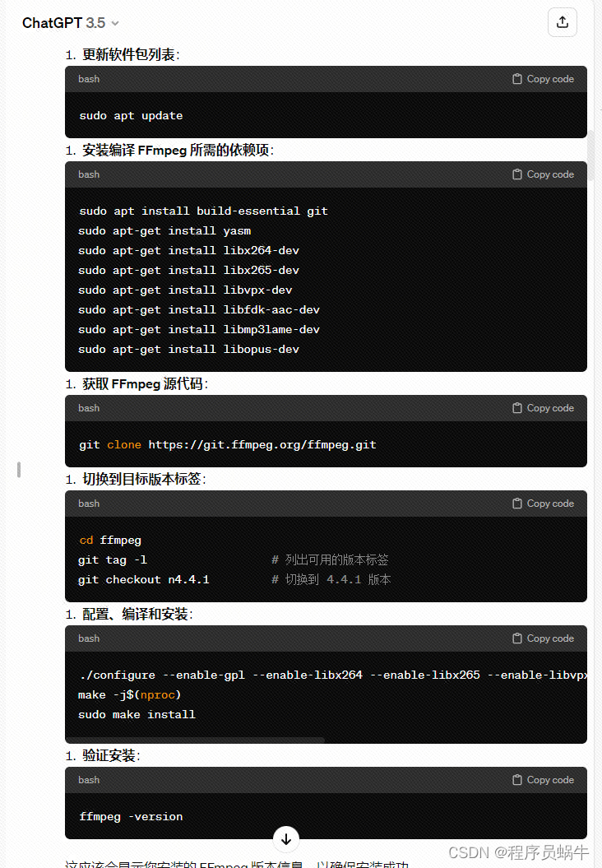Click 'sudo apt-get install libmp3lame-dev' line
Image resolution: width=602 pixels, height=868 pixels.
coord(199,329)
